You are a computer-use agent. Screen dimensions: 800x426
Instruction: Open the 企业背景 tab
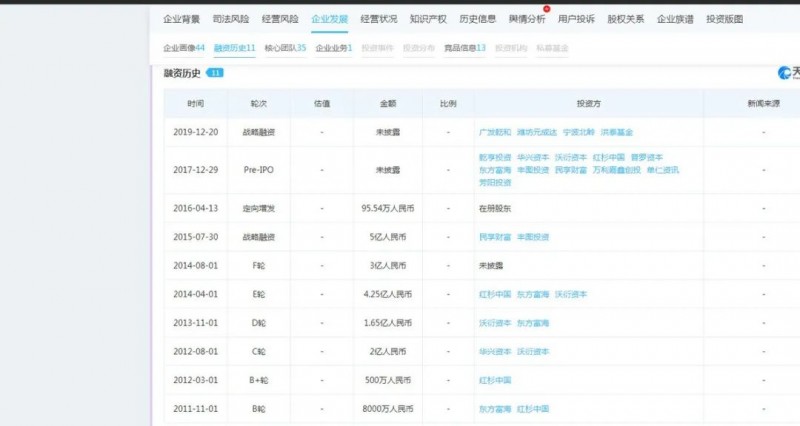(x=182, y=19)
